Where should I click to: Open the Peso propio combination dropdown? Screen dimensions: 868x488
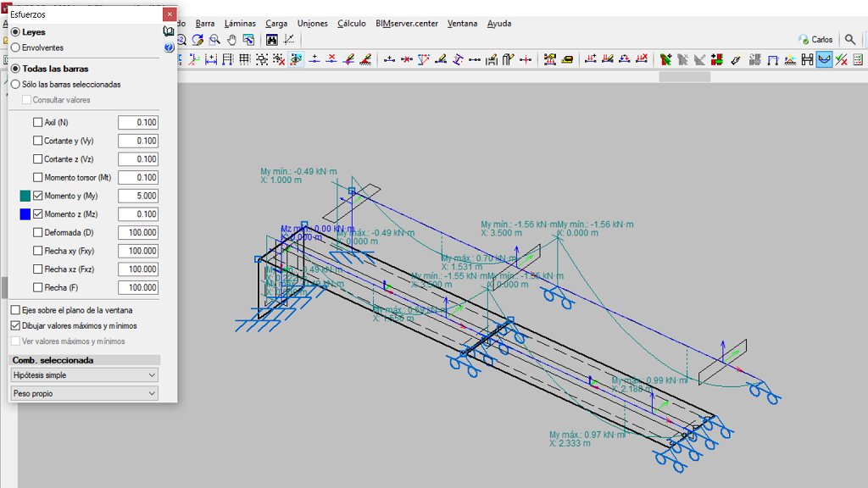click(x=83, y=392)
